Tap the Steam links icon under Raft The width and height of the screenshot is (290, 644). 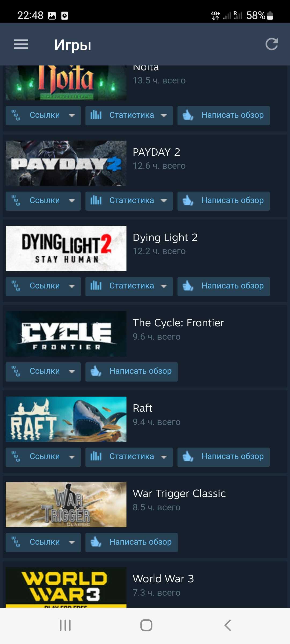coord(16,456)
